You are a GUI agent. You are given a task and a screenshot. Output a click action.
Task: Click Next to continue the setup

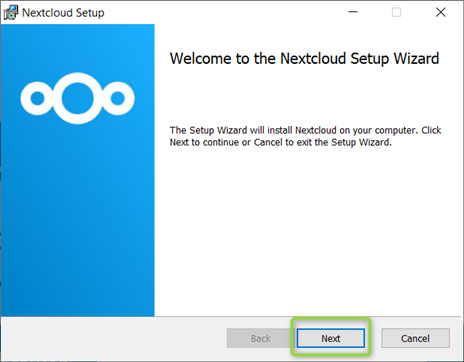pyautogui.click(x=331, y=338)
